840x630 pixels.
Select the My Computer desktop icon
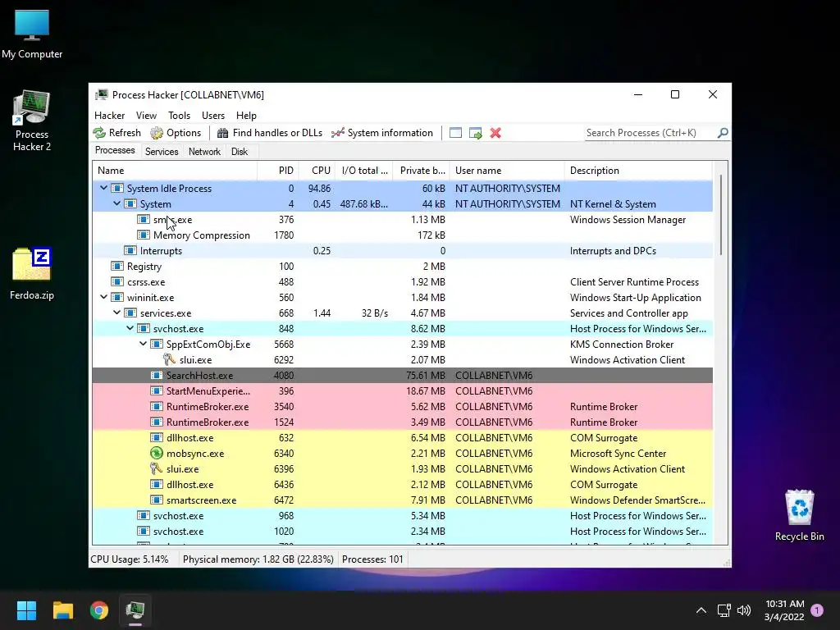(x=32, y=34)
